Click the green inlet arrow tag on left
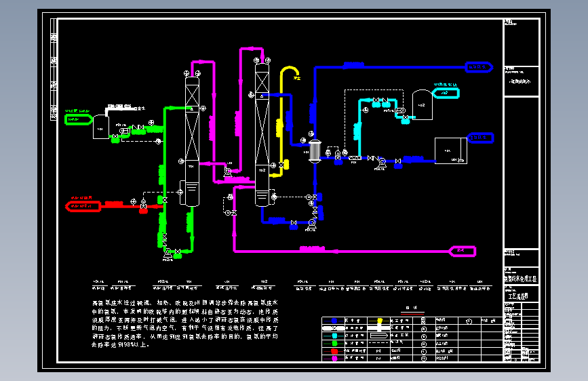Screen dimensions: 588x381 click(79, 119)
